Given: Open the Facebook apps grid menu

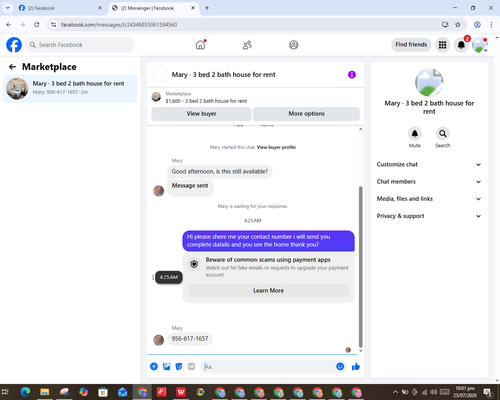Looking at the screenshot, I should (442, 45).
